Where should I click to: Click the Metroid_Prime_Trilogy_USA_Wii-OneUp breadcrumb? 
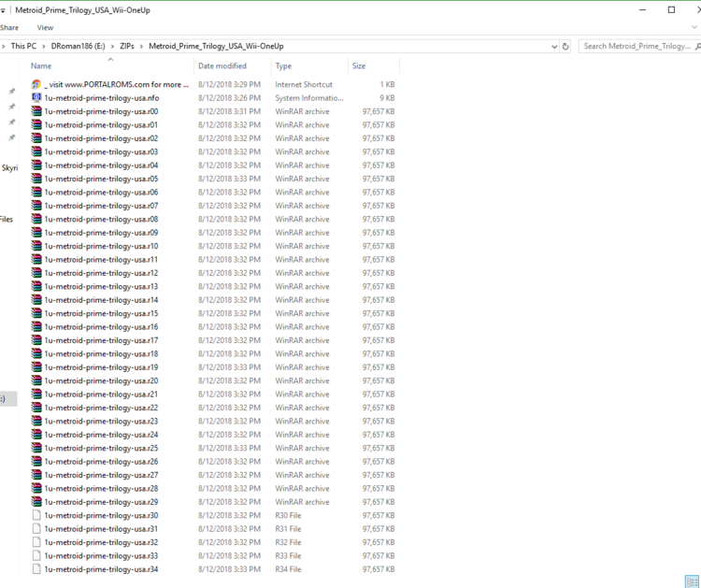pos(216,46)
